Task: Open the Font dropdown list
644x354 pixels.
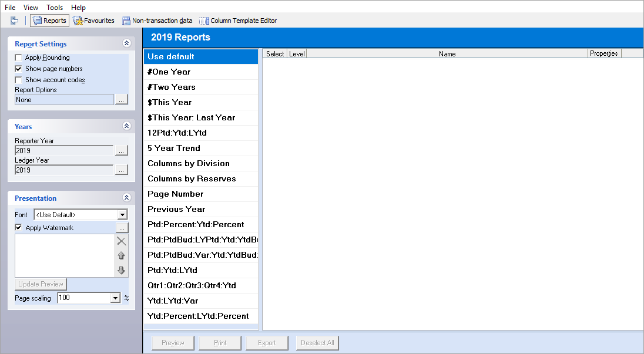Action: [122, 215]
